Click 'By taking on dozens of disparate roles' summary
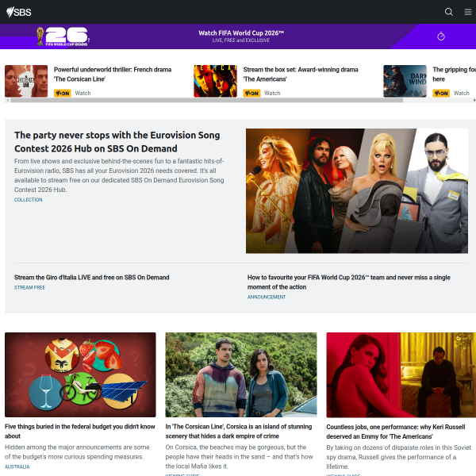 click(398, 457)
